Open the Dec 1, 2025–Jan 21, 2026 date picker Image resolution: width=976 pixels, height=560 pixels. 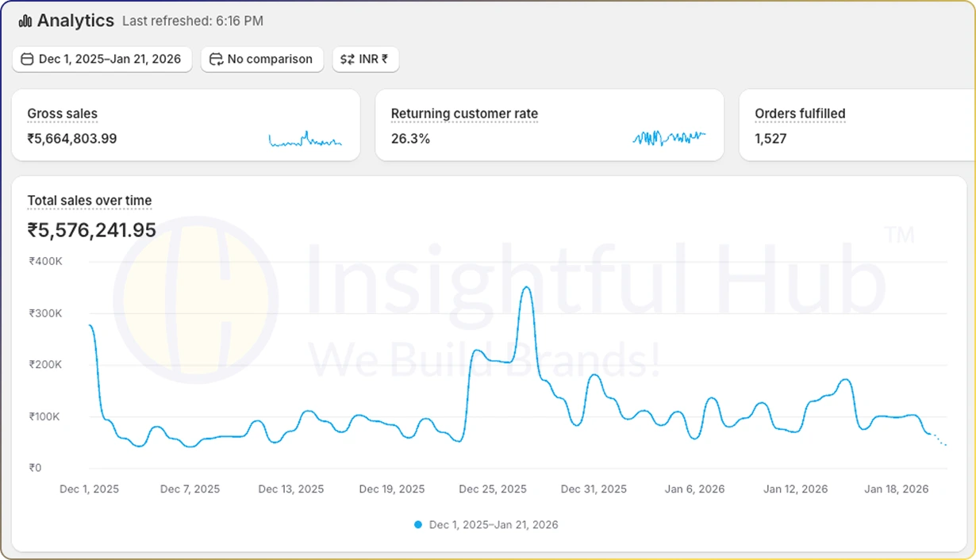click(x=102, y=59)
